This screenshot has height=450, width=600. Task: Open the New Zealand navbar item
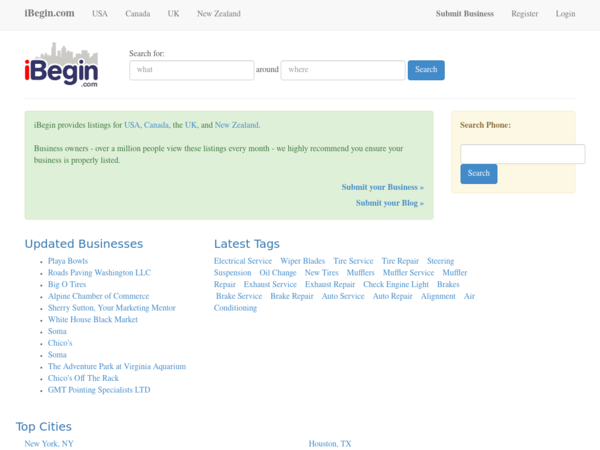pos(219,14)
